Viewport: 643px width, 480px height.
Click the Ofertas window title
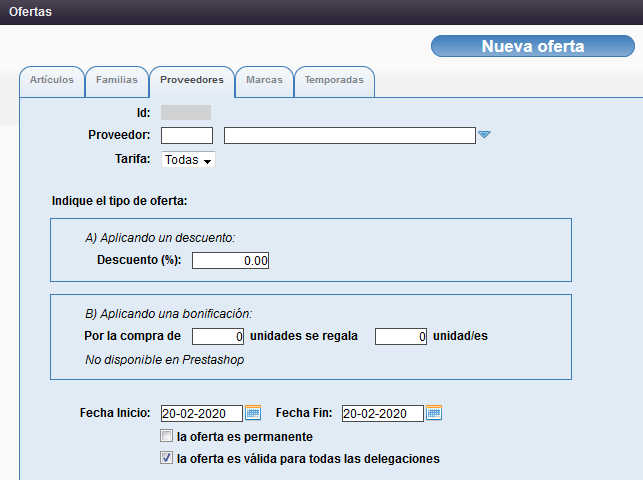point(30,12)
